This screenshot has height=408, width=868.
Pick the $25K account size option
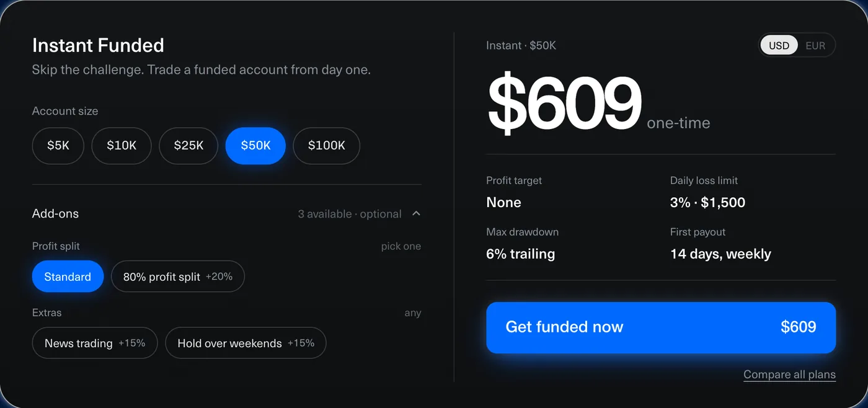coord(188,146)
